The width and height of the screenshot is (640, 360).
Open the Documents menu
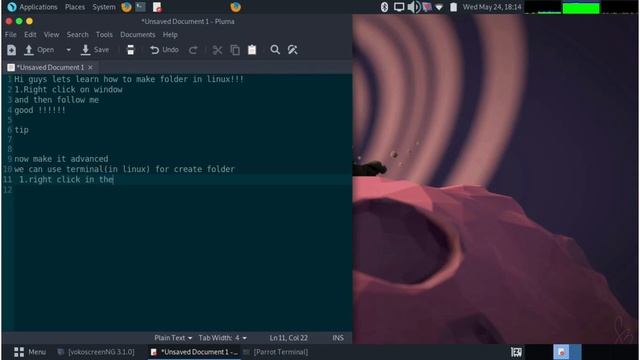pyautogui.click(x=138, y=35)
